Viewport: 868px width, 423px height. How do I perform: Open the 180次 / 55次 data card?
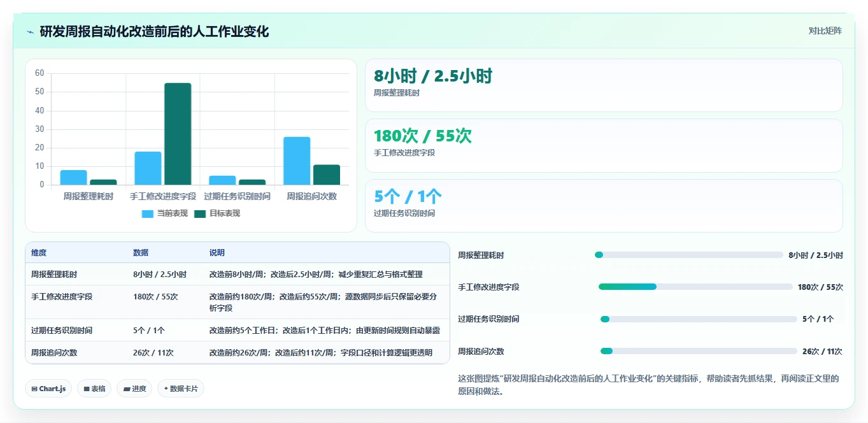click(x=604, y=145)
